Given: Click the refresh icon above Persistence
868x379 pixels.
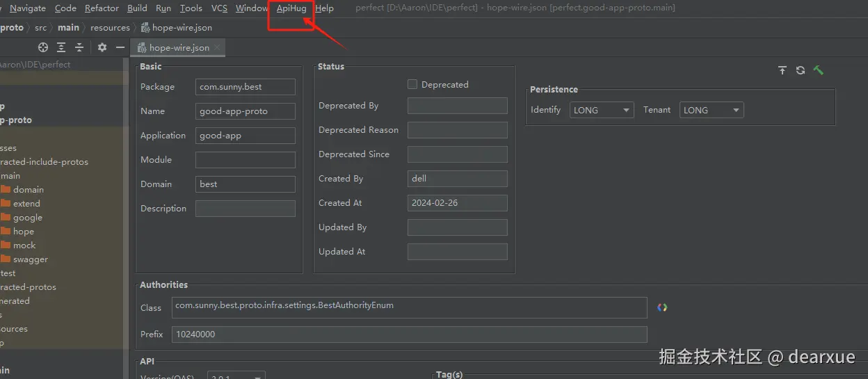Looking at the screenshot, I should 801,70.
